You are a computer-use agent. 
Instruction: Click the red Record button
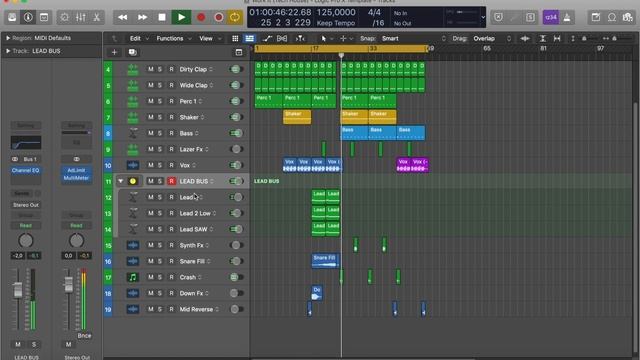(x=201, y=17)
